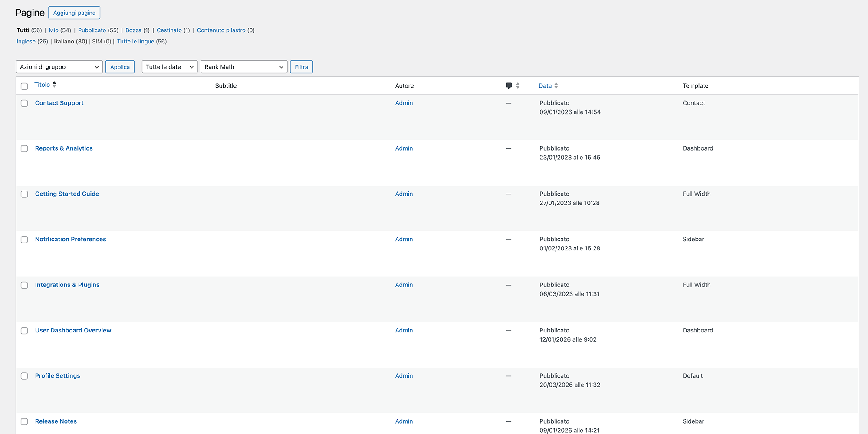Check the select-all pages checkbox

[x=24, y=86]
